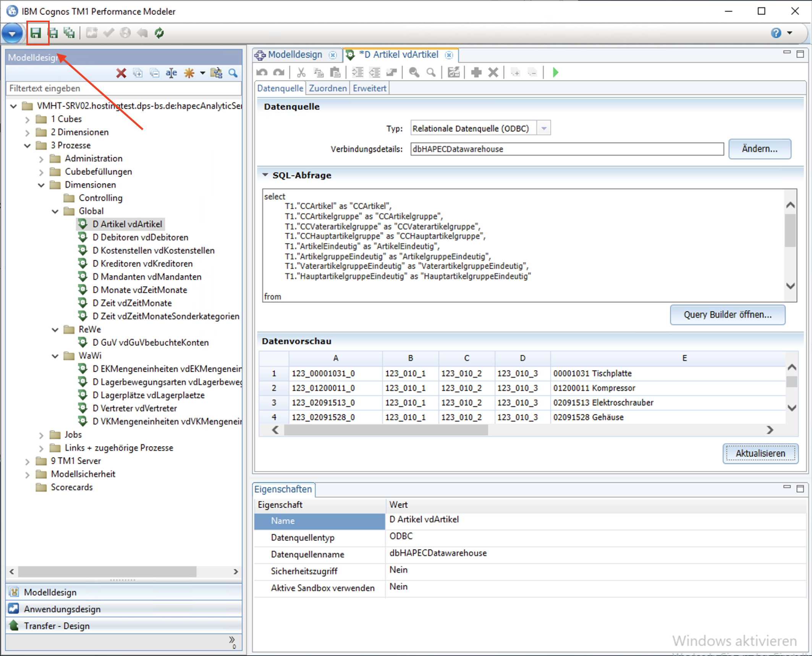The width and height of the screenshot is (812, 656).
Task: Click the Datenvorschau horizontal scrollbar
Action: tap(386, 430)
